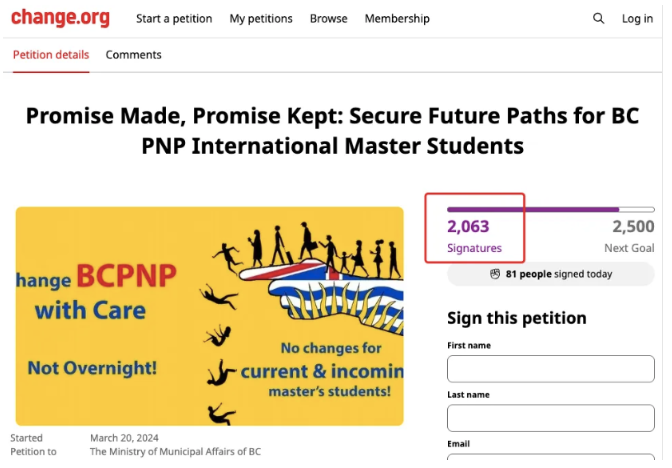Open My petitions menu item

(x=261, y=19)
